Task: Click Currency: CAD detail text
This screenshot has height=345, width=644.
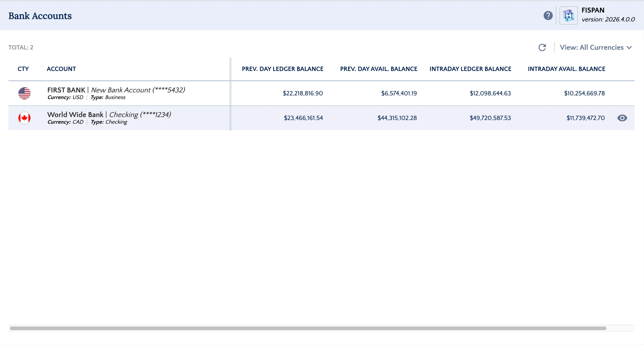Action: tap(66, 122)
